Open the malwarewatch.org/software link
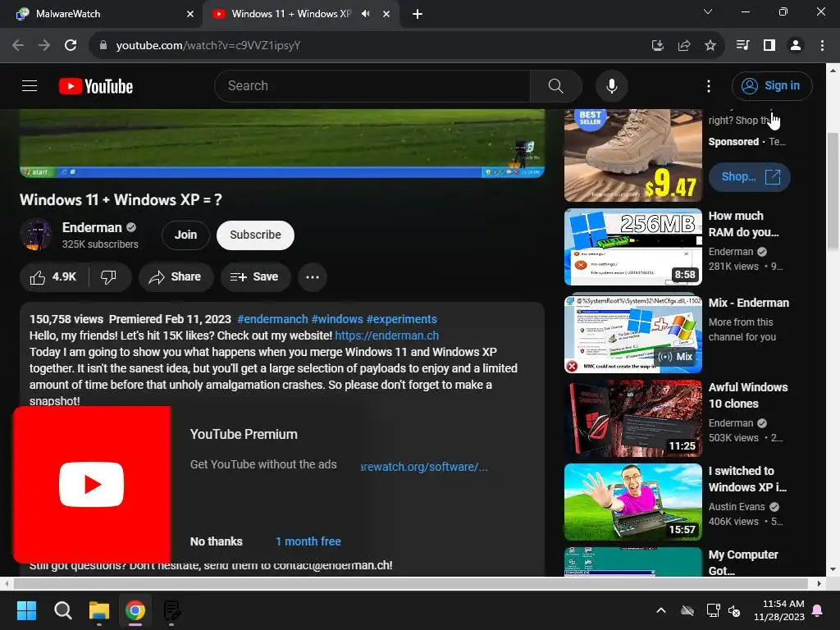Screen dimensions: 840x630 tap(424, 467)
